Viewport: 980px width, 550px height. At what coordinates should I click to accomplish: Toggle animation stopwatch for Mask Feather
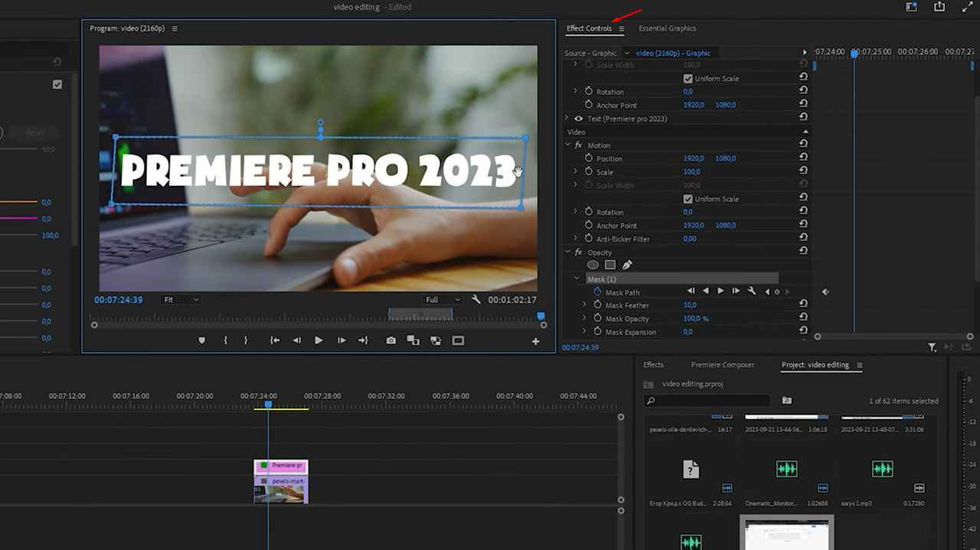[x=598, y=305]
